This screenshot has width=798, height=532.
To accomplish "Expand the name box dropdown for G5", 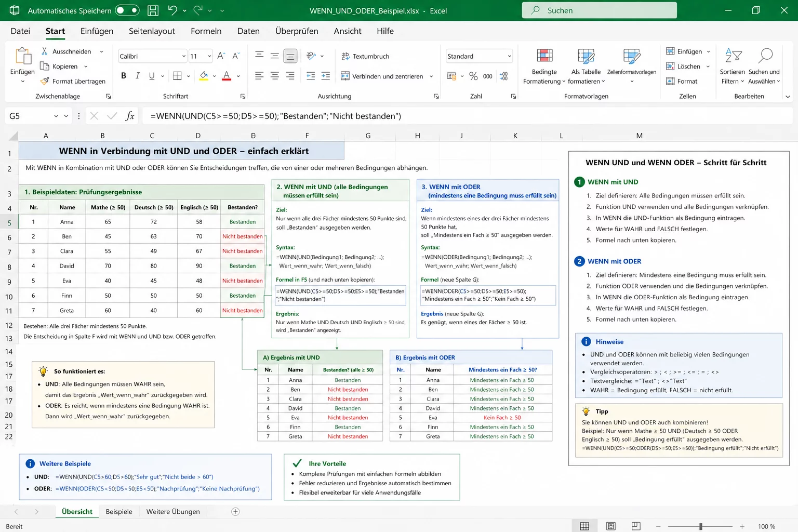I will (56, 116).
